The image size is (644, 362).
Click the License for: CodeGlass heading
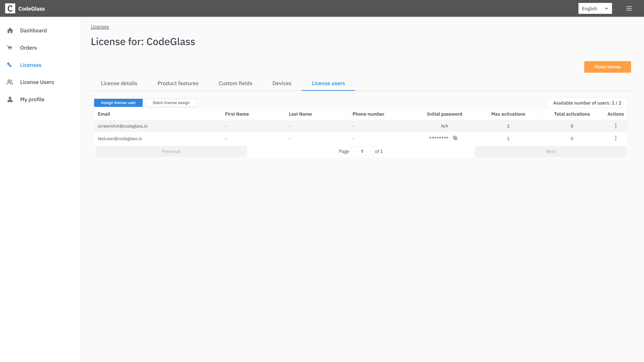click(x=143, y=42)
